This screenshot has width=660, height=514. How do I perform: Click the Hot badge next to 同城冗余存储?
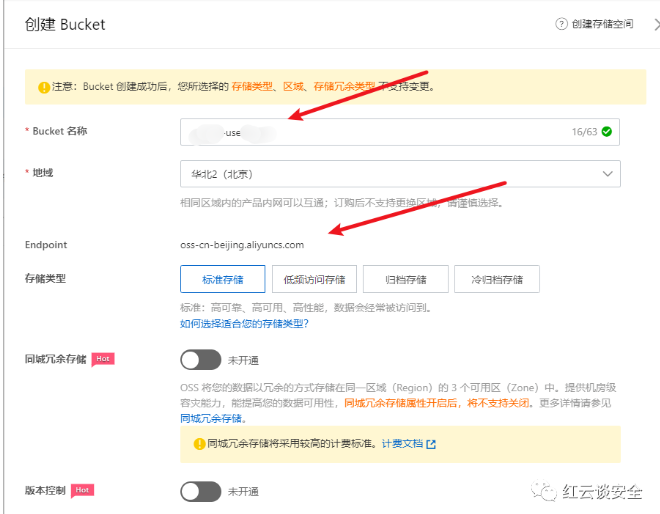coord(103,357)
